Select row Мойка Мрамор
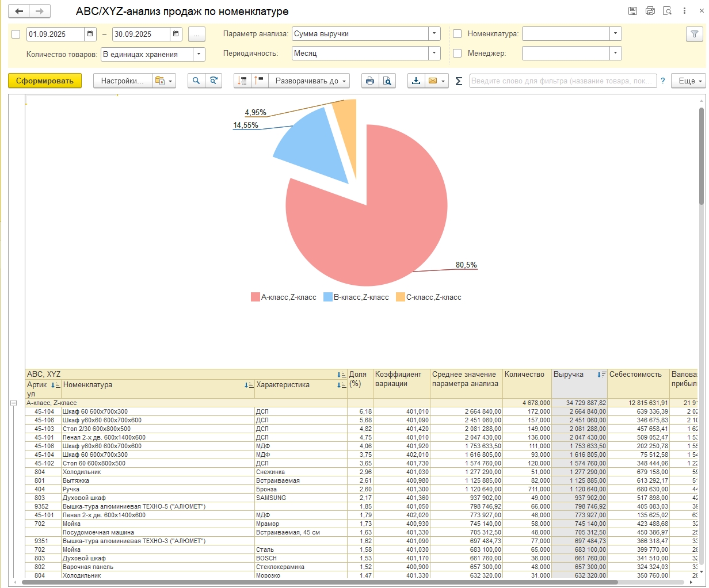Screen dimensions: 709x588 coord(361,524)
